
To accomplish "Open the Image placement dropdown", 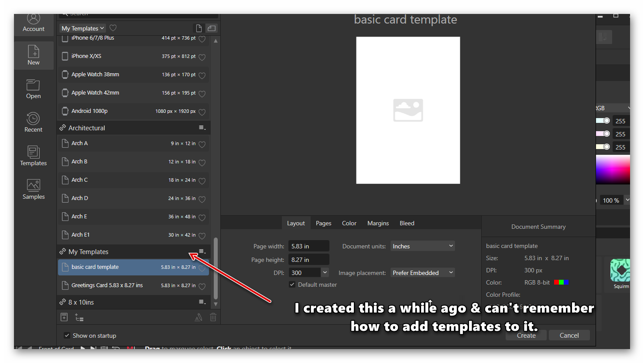I will (422, 273).
